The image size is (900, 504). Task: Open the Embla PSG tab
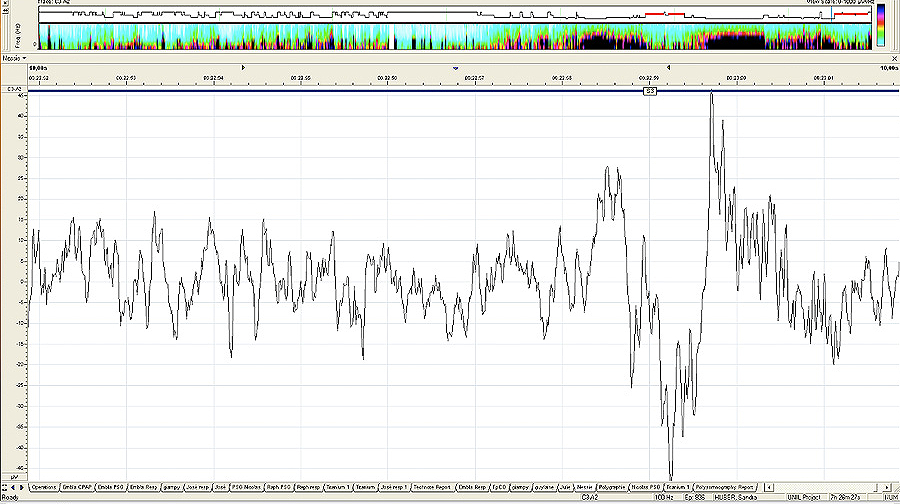point(110,487)
